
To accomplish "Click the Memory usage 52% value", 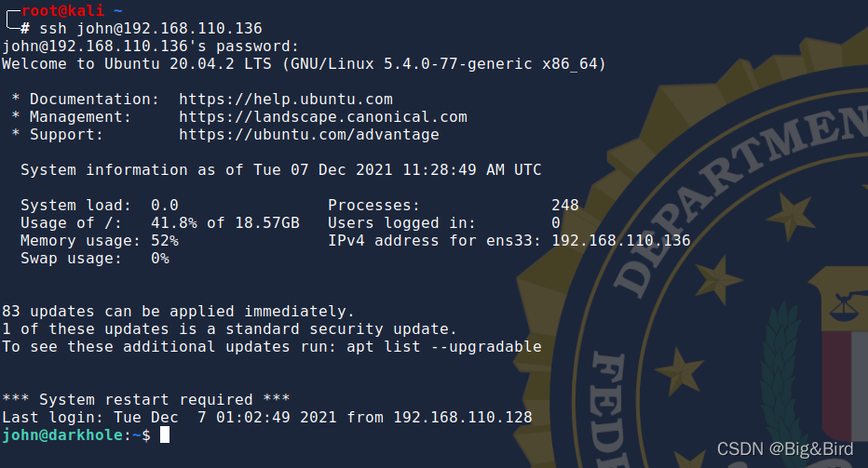I will [165, 241].
